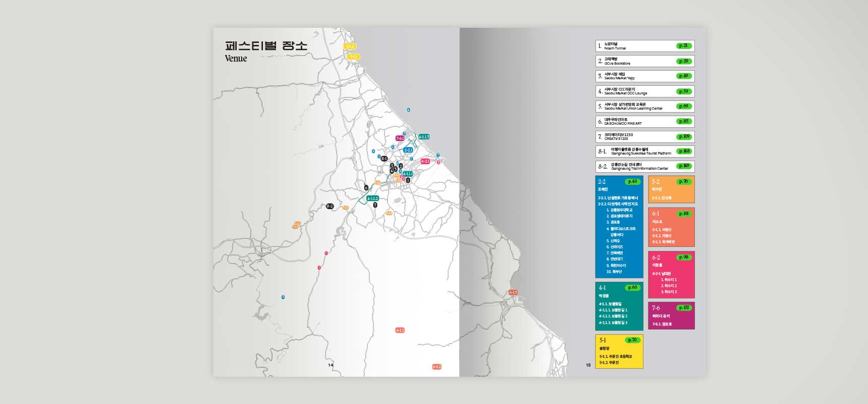Select the coastal 6-1.3 map marker
The width and height of the screenshot is (868, 404).
point(513,293)
